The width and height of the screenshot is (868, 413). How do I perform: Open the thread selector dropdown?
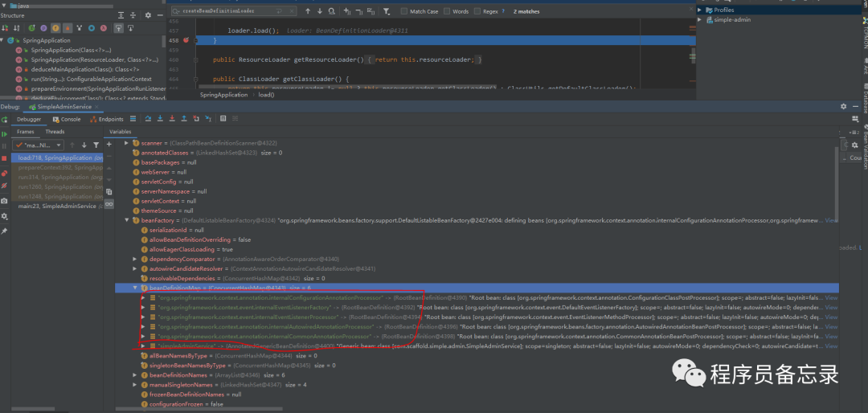click(38, 145)
